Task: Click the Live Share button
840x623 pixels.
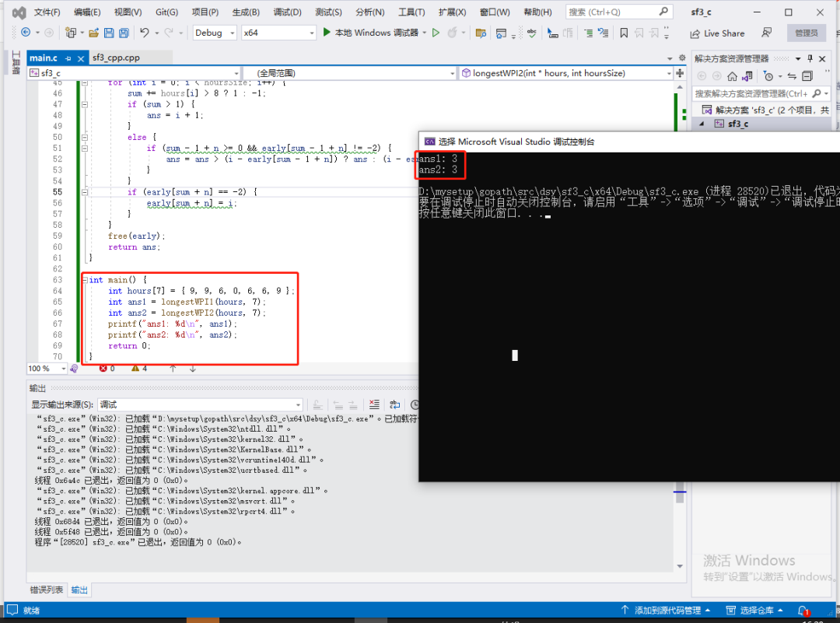Action: tap(717, 33)
